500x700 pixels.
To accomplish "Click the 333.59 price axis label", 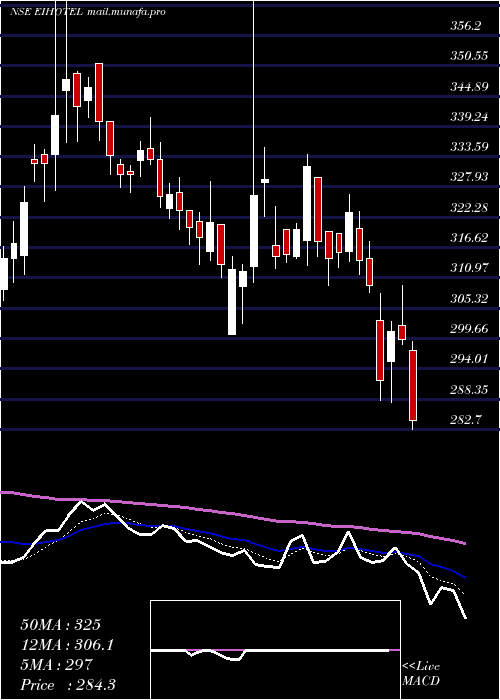I will tap(468, 147).
